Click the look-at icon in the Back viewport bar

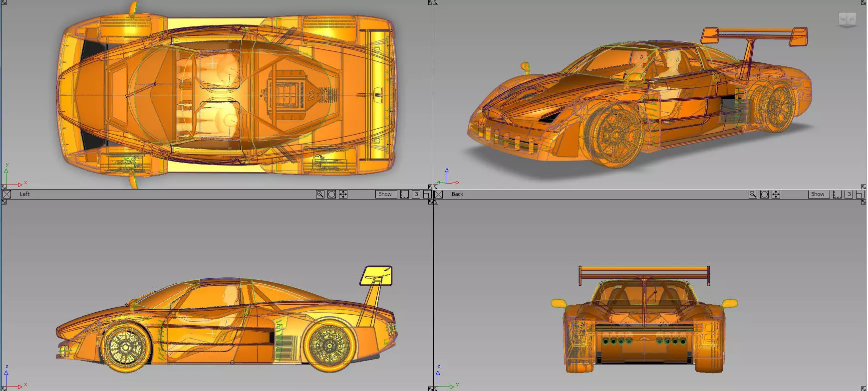[764, 195]
